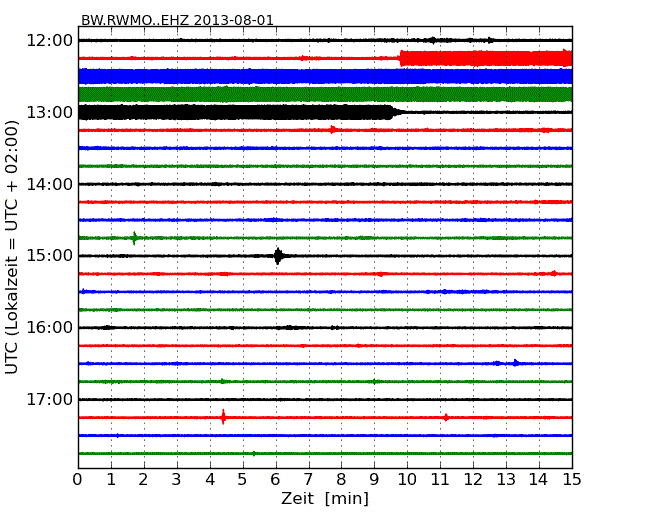Click the large black spike on the 15:00 trace

click(x=278, y=256)
